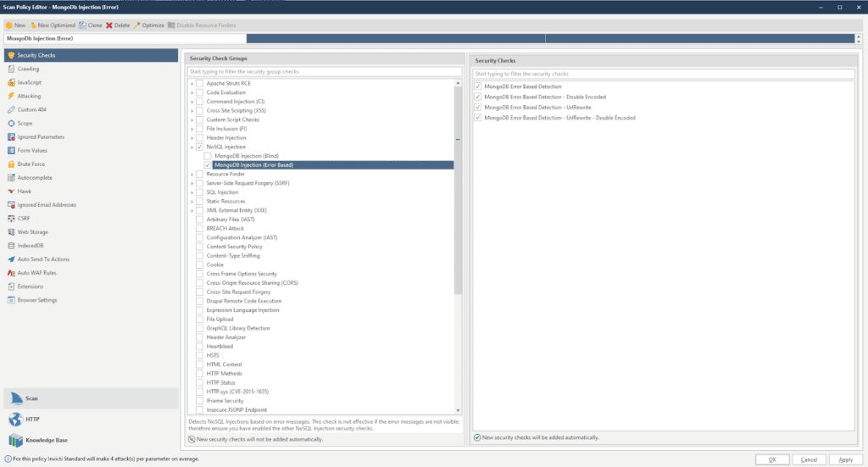The width and height of the screenshot is (868, 467).
Task: Select the Brute Force lock icon
Action: [11, 164]
